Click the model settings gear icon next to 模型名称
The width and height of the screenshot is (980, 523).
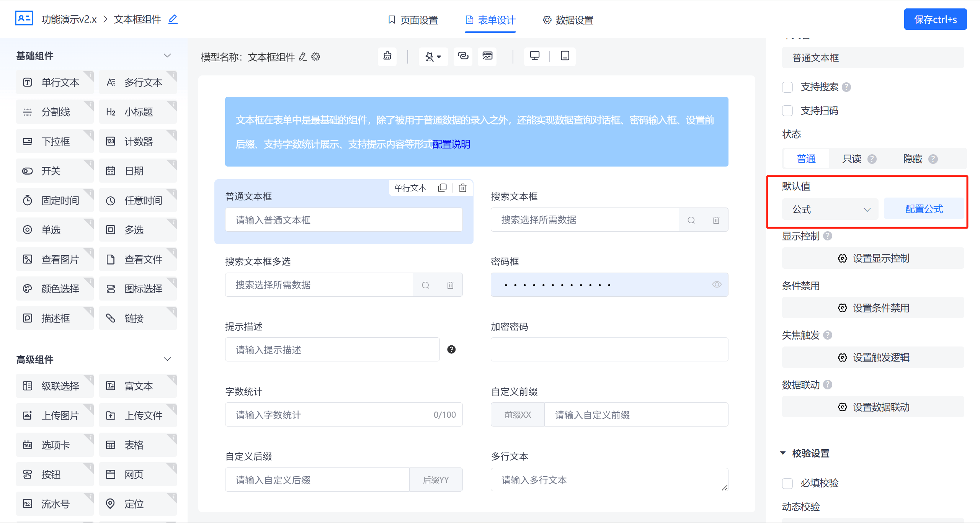pos(316,57)
